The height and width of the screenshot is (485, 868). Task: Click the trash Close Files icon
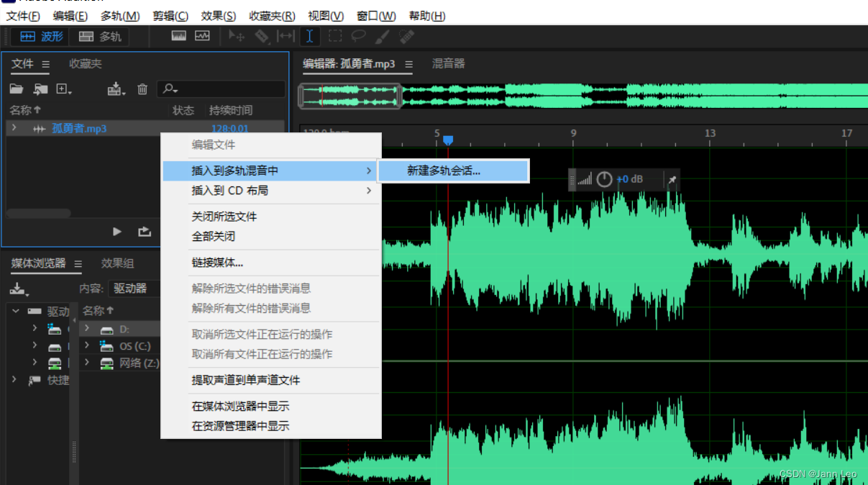142,89
